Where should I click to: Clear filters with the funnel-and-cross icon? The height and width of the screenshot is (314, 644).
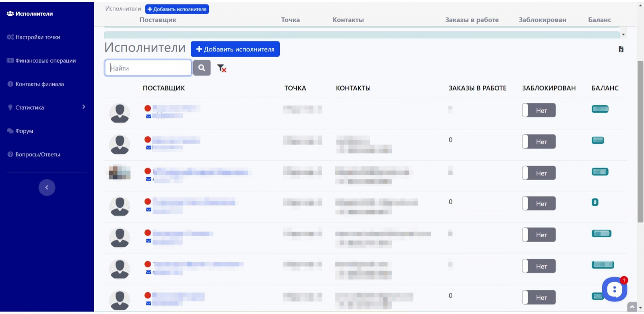(222, 68)
